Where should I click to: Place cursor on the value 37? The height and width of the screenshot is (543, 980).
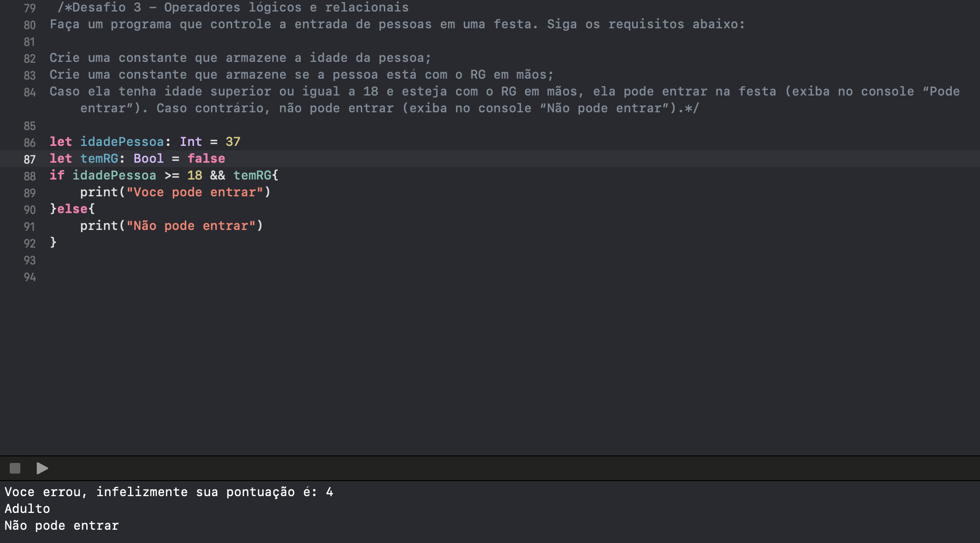(x=233, y=141)
